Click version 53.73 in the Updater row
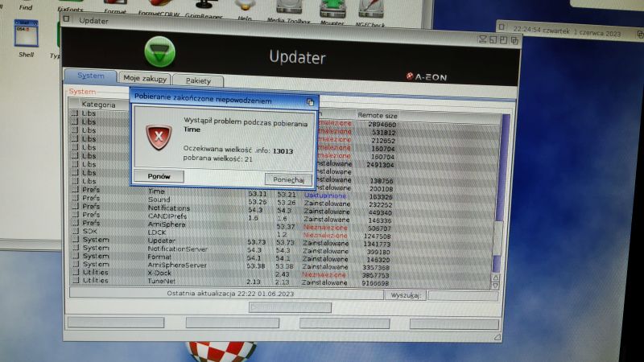Viewport: 644px width, 362px height. click(256, 242)
